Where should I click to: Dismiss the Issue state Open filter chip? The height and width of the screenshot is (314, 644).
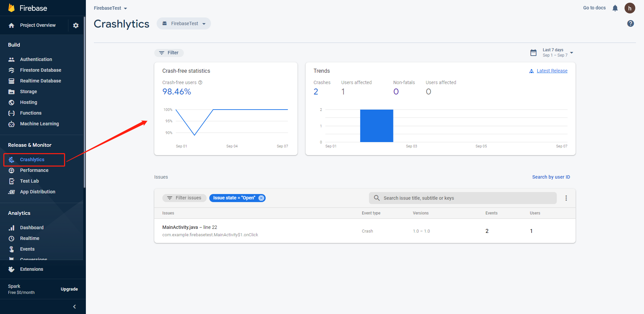(261, 198)
